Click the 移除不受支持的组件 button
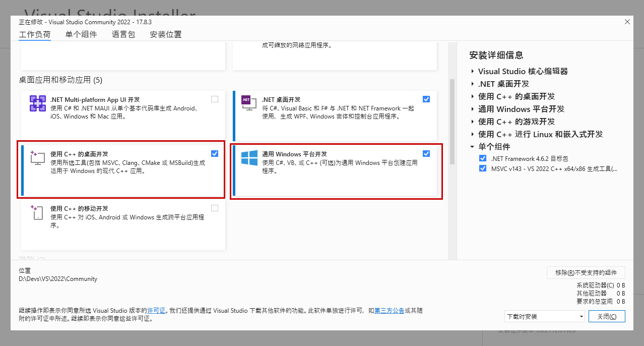 [x=586, y=272]
